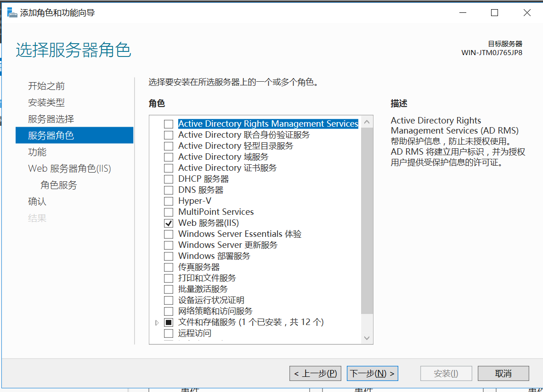Click the roles list scroll down arrow
543x392 pixels.
click(367, 338)
